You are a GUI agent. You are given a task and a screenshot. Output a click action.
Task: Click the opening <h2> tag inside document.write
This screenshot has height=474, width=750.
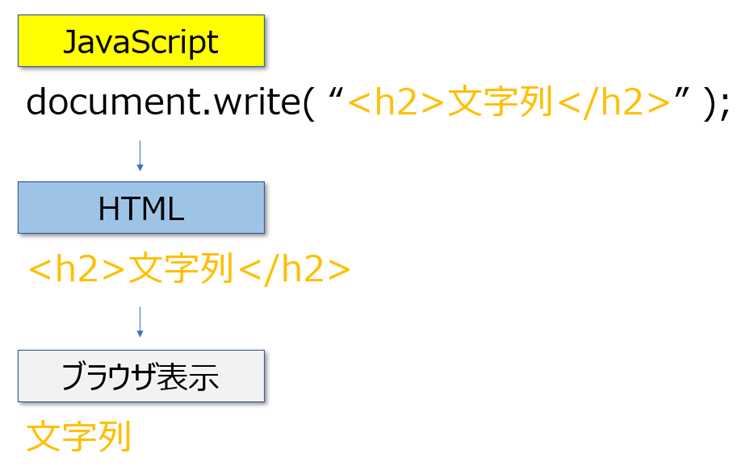point(396,103)
